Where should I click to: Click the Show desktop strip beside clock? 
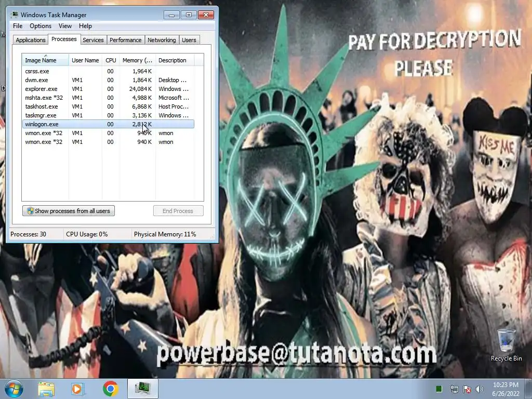pos(529,389)
